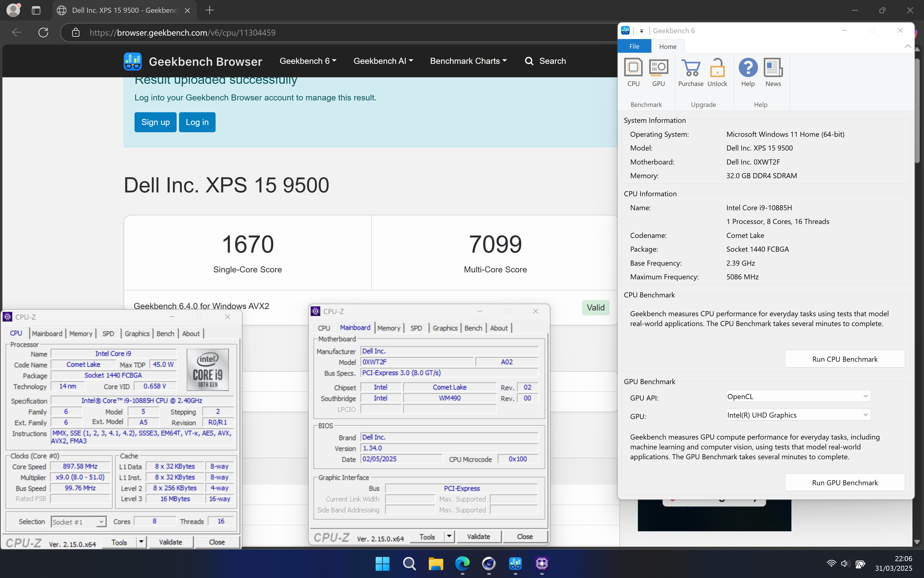924x578 pixels.
Task: Open taskbar Search magnifier icon
Action: (409, 564)
